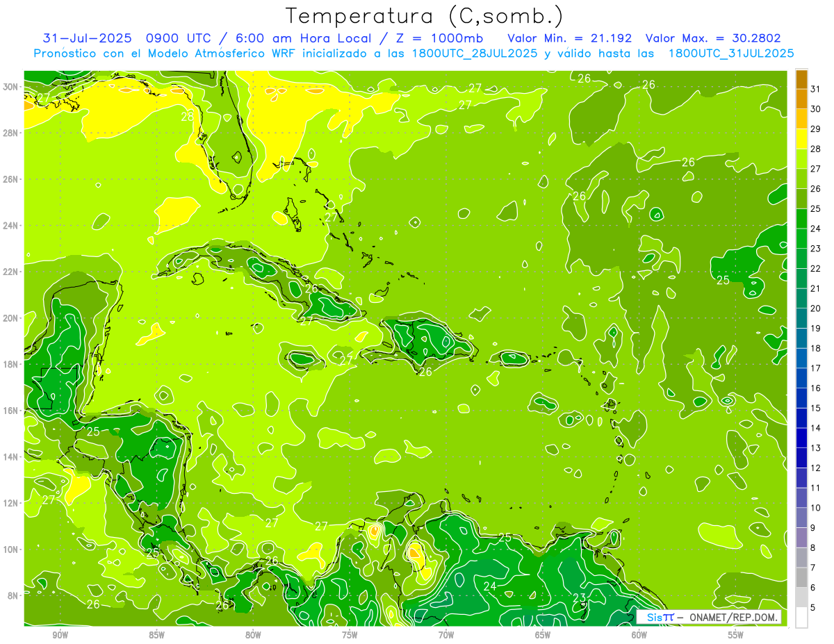This screenshot has width=834, height=644.
Task: Click the "90W" longitude axis label
Action: pos(60,634)
